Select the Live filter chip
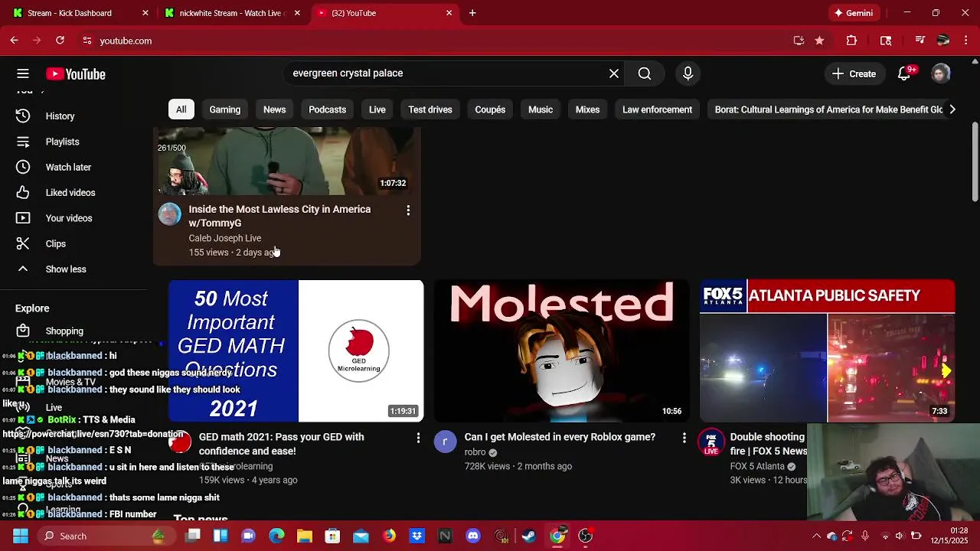 click(377, 109)
